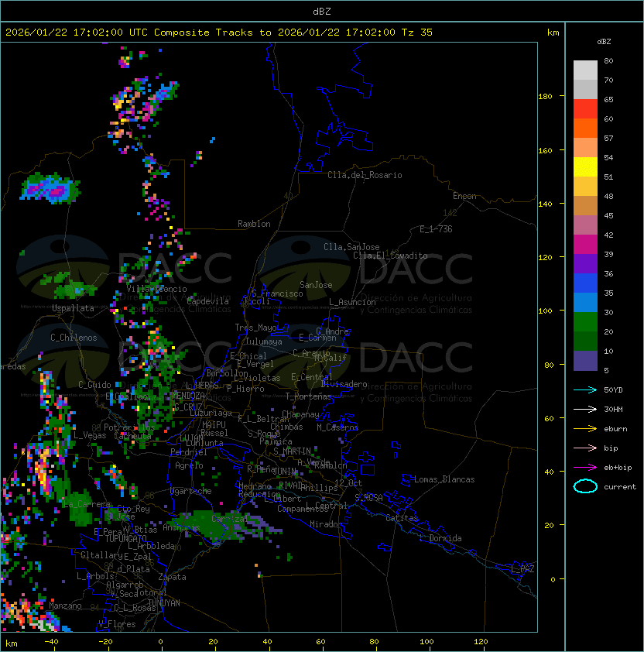Select the light orange 57 dBZ legend swatch
The height and width of the screenshot is (652, 644).
point(585,148)
